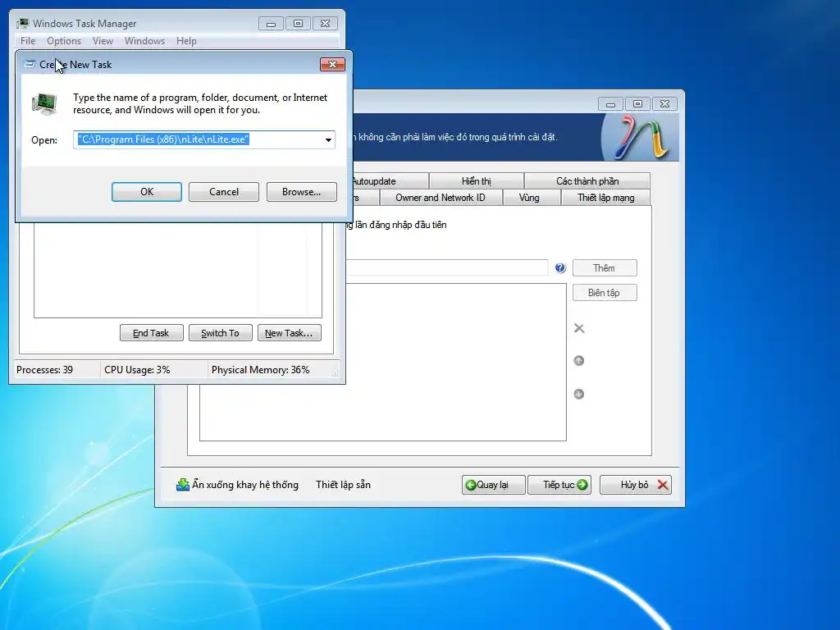
Task: Expand the Open combo box dropdown arrow
Action: click(328, 139)
